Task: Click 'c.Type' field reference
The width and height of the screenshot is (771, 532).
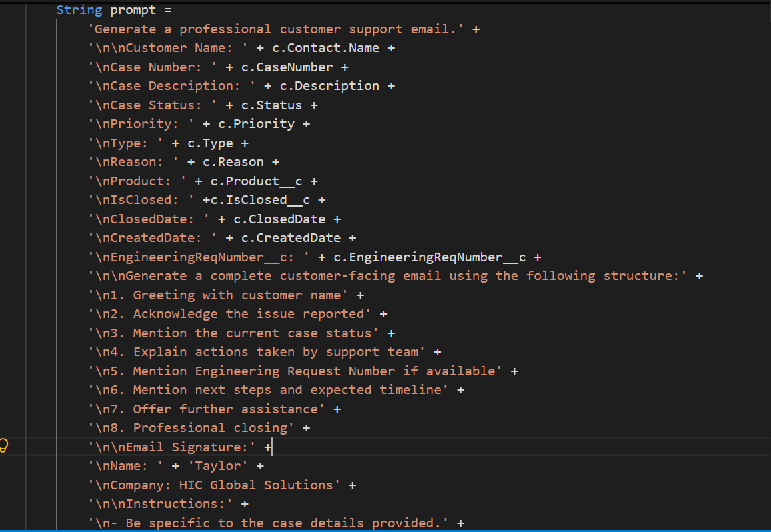Action: point(210,143)
